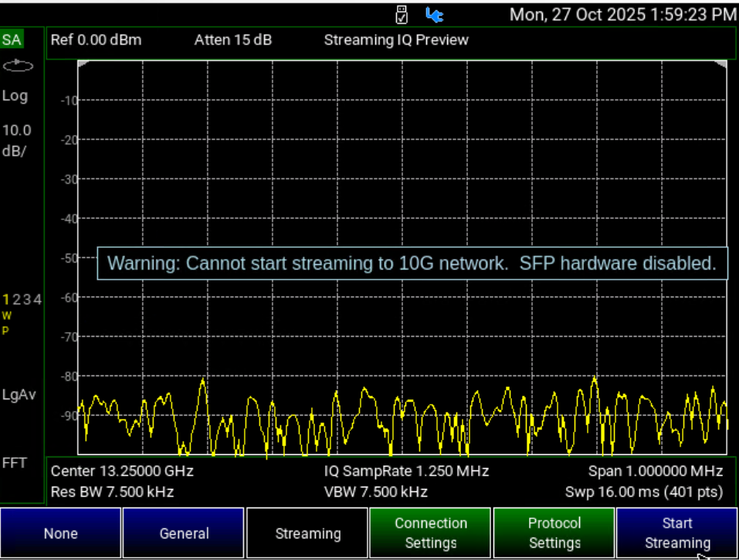This screenshot has height=560, width=739.
Task: Click IQ SampRate 1.250 MHz value
Action: [406, 471]
